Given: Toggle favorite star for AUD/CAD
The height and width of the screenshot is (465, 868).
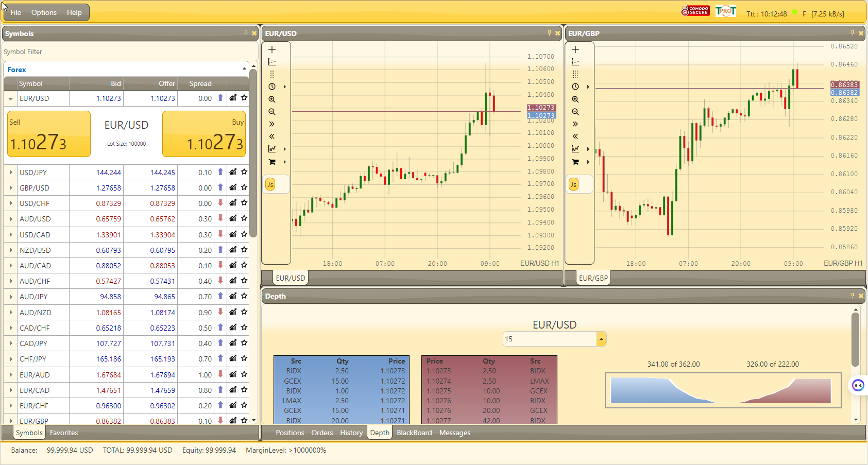Looking at the screenshot, I should (x=244, y=265).
